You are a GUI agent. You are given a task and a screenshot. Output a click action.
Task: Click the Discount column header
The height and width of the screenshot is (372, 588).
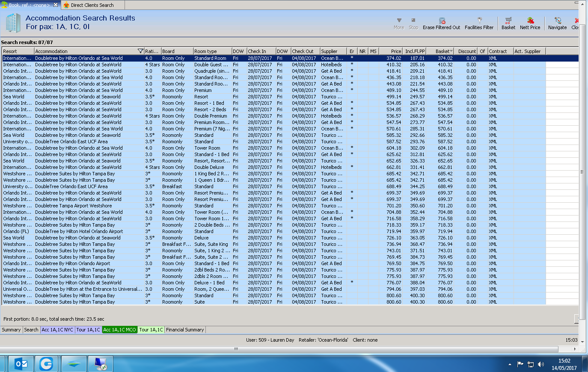[466, 51]
